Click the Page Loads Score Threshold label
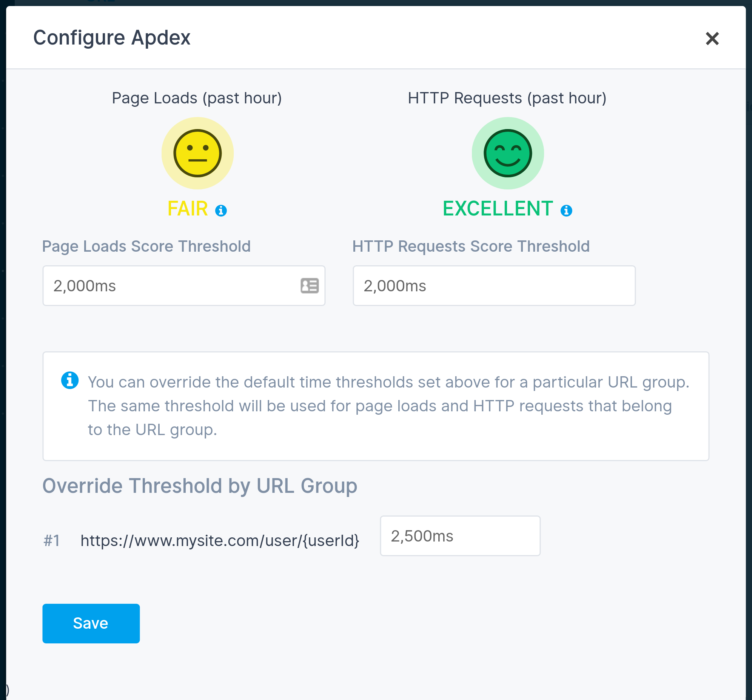Viewport: 752px width, 700px height. 146,246
